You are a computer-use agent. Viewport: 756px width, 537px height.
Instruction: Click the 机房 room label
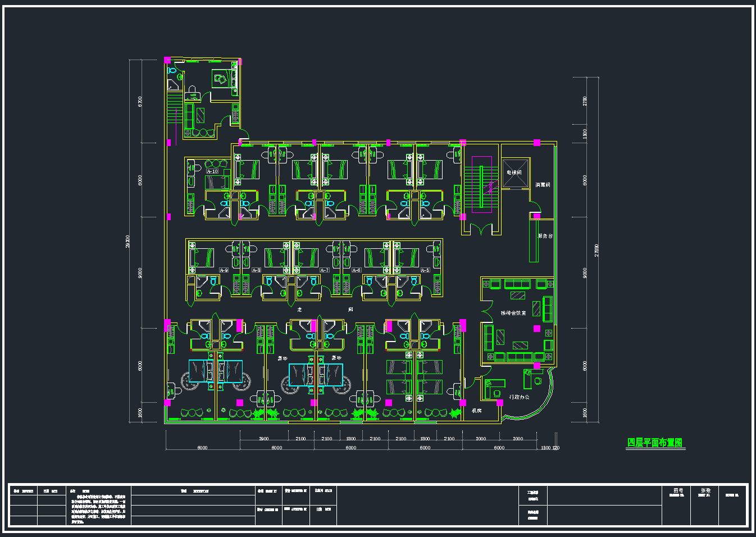pos(476,411)
